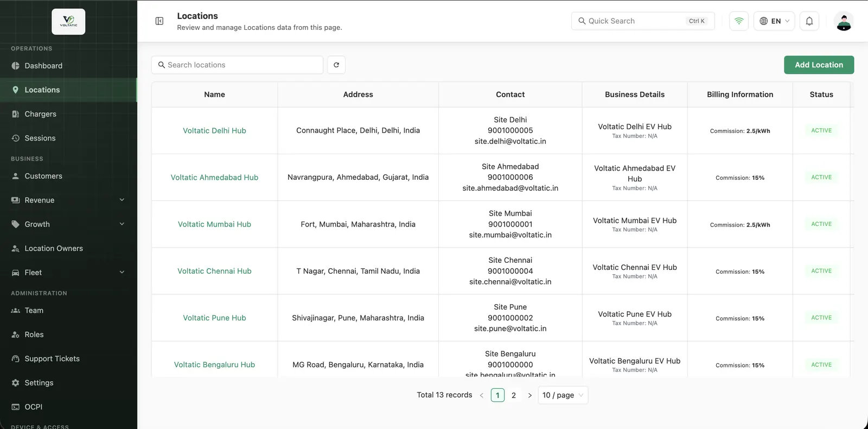This screenshot has width=868, height=429.
Task: Go to page 2 of records
Action: point(514,395)
